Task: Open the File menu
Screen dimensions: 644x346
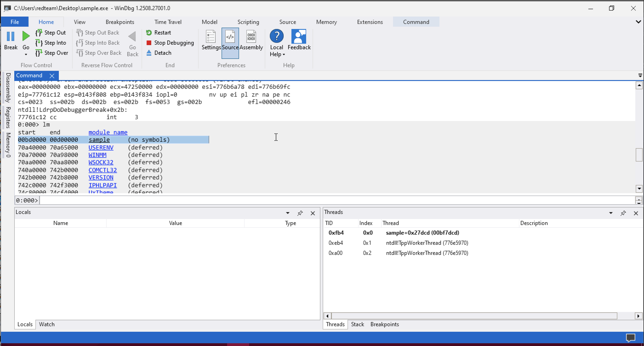Action: (15, 22)
